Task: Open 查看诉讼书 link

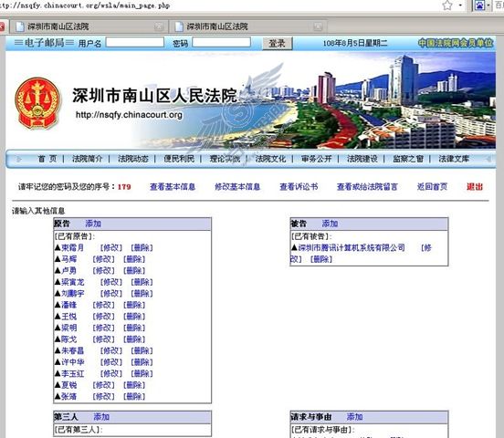Action: [299, 187]
